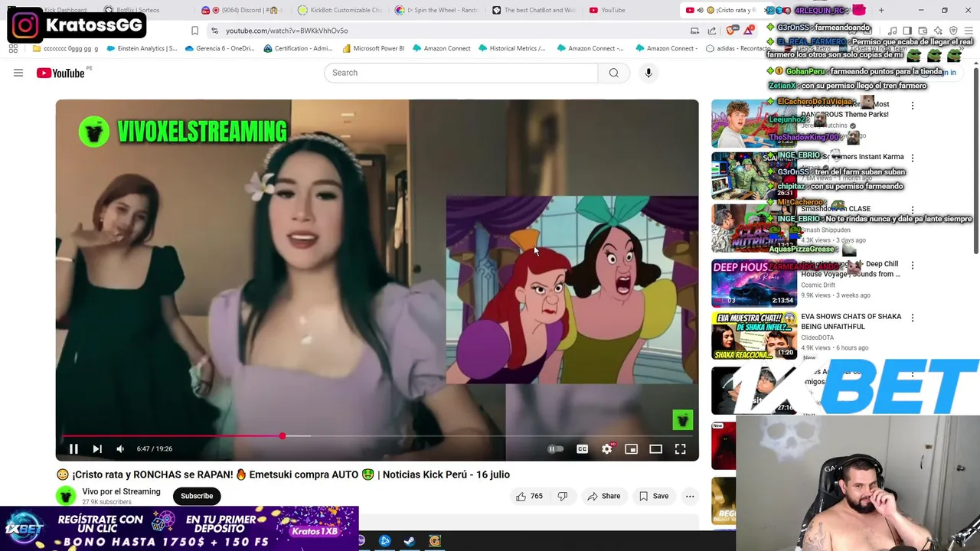Open the title EVA SHOWS CHATS OF SHAKA BEING UNFAITHFUL
The width and height of the screenshot is (980, 551).
point(851,321)
